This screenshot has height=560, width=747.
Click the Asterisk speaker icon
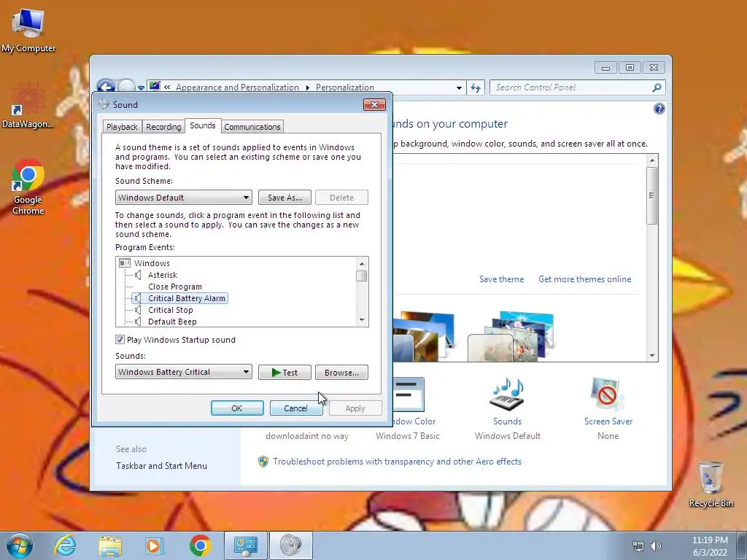138,275
